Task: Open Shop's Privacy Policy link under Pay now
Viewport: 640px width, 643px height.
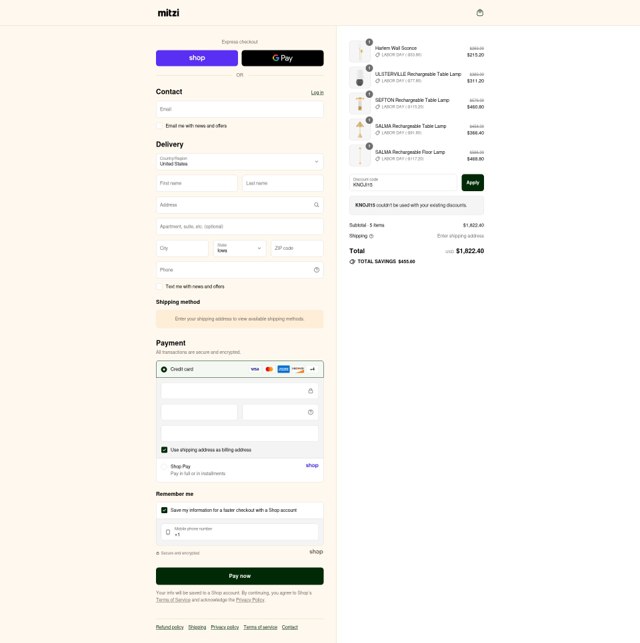Action: 250,600
